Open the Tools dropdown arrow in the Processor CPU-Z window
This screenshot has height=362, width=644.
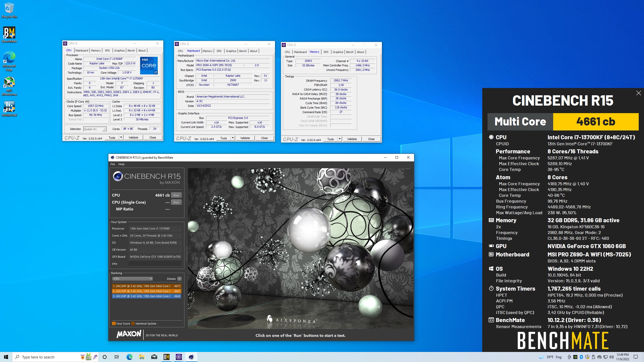click(x=121, y=138)
